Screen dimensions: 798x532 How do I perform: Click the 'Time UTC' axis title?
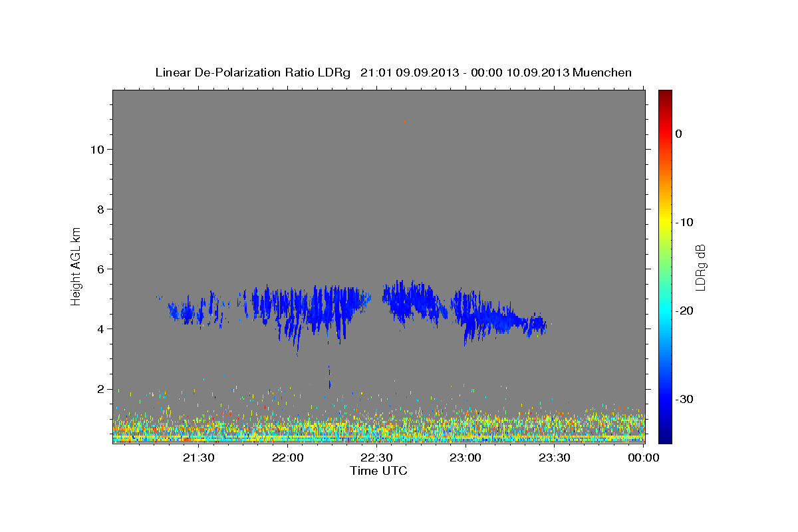pos(378,471)
